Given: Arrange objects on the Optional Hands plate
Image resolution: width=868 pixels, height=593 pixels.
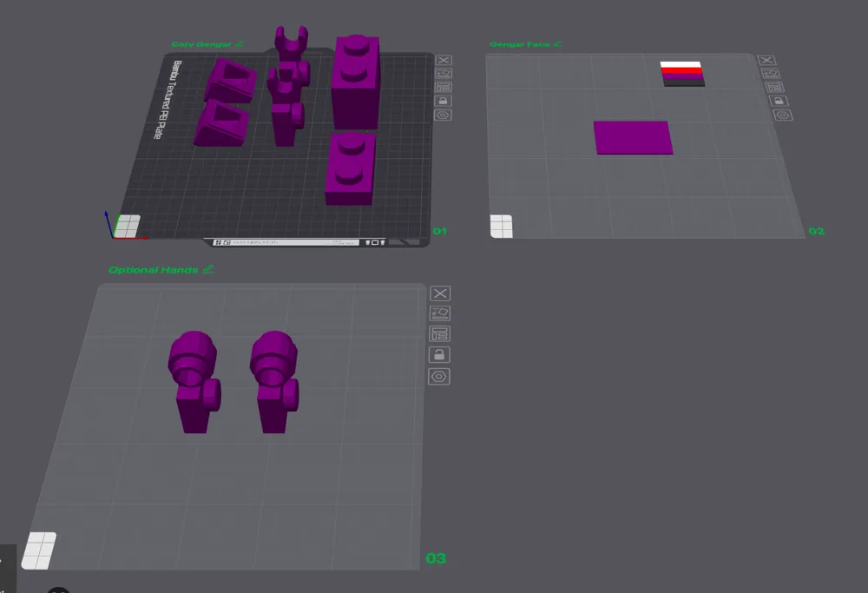Looking at the screenshot, I should click(439, 334).
